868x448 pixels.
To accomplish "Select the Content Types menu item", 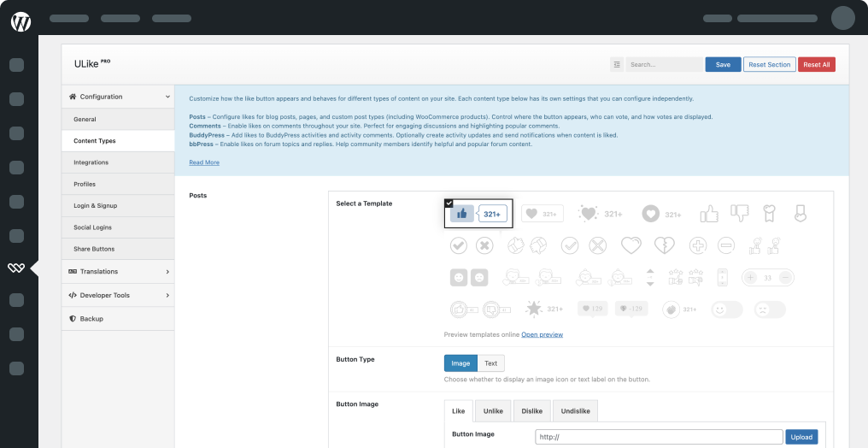I will pos(118,141).
